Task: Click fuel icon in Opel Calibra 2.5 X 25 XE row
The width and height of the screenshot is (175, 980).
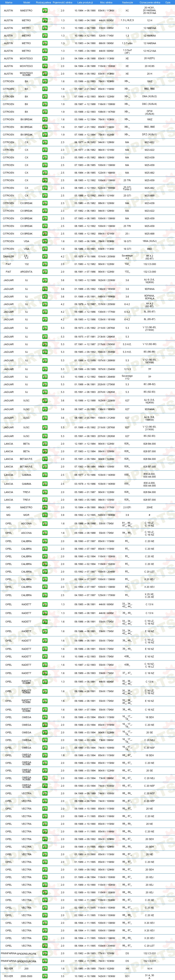Action: [45, 595]
